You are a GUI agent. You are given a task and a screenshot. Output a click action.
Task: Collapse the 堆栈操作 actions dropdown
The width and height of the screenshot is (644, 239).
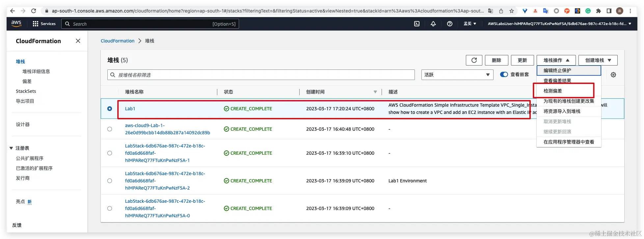click(x=556, y=60)
